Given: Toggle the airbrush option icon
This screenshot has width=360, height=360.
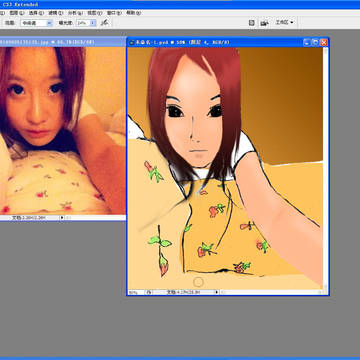Looking at the screenshot, I should pyautogui.click(x=105, y=23).
